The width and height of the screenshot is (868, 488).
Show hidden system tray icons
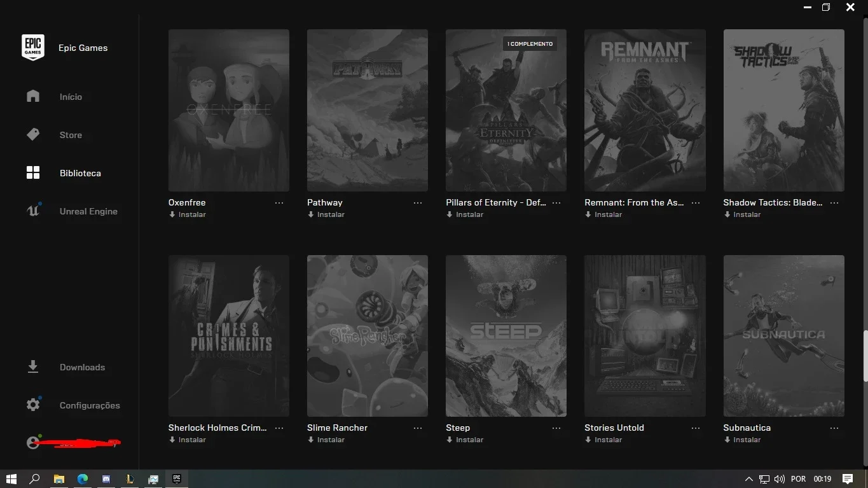[x=749, y=479]
